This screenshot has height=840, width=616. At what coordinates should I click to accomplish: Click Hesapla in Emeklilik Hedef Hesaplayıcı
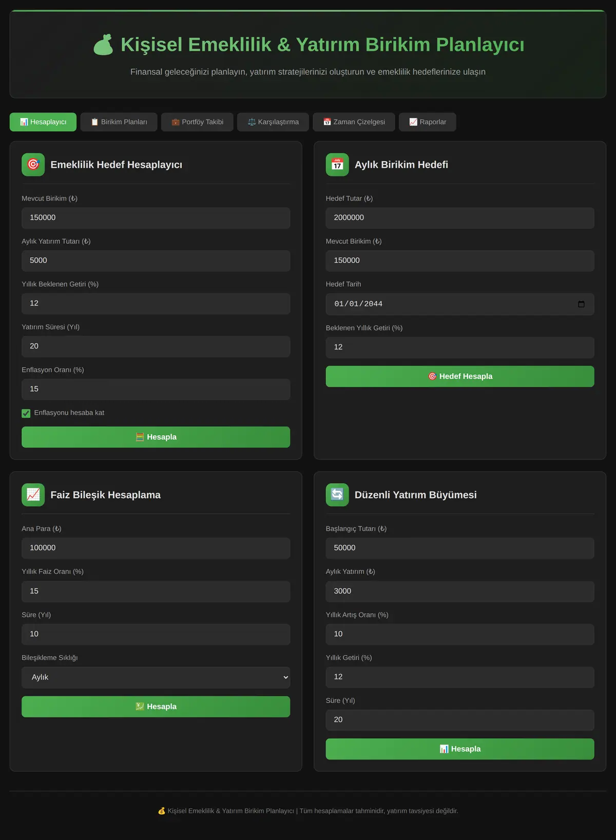point(156,437)
